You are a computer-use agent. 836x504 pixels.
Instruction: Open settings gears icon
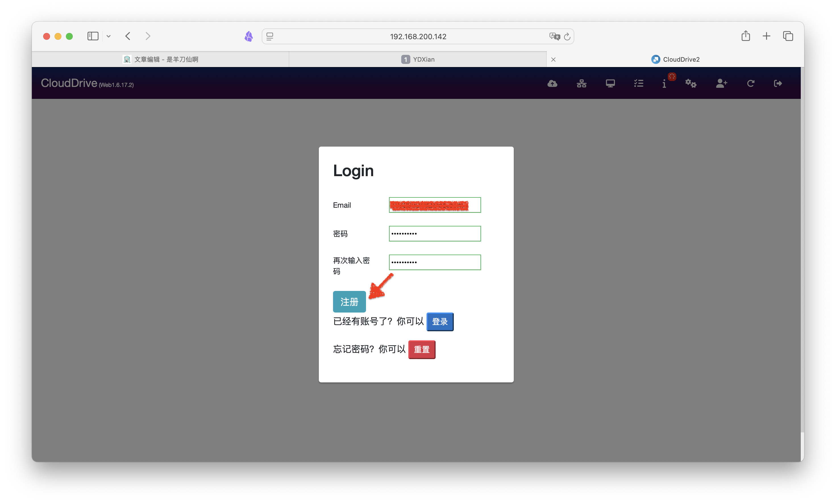click(691, 84)
